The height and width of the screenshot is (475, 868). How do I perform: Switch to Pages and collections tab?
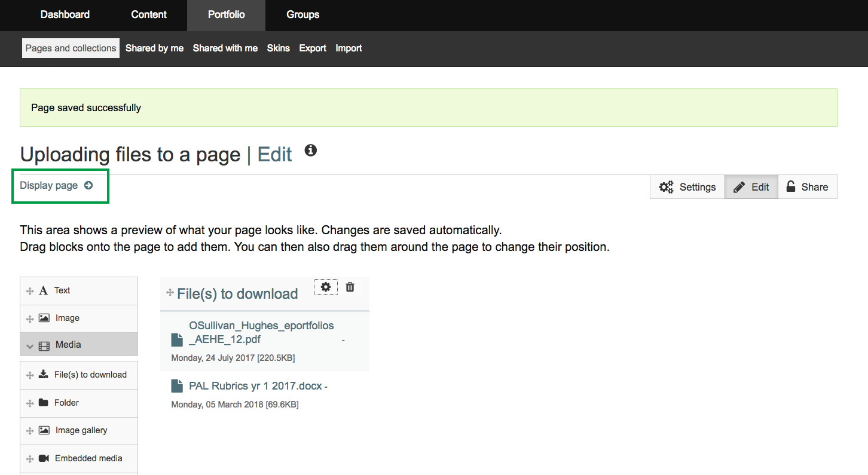tap(71, 48)
